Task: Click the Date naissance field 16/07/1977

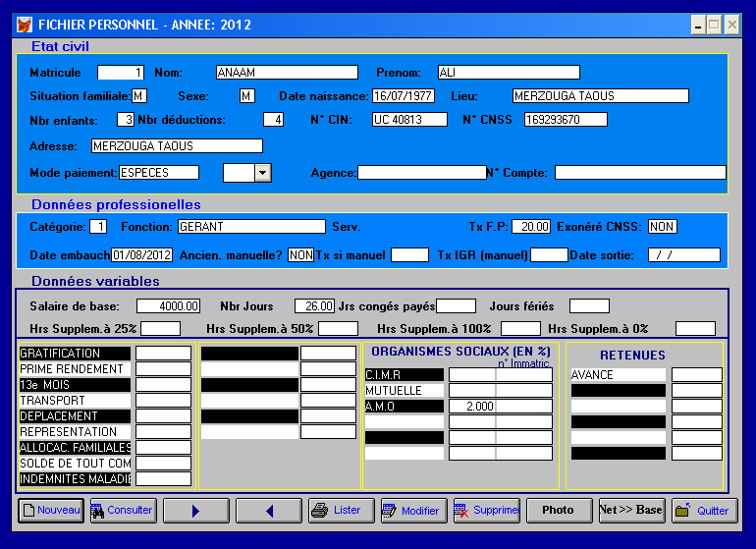Action: click(x=404, y=96)
